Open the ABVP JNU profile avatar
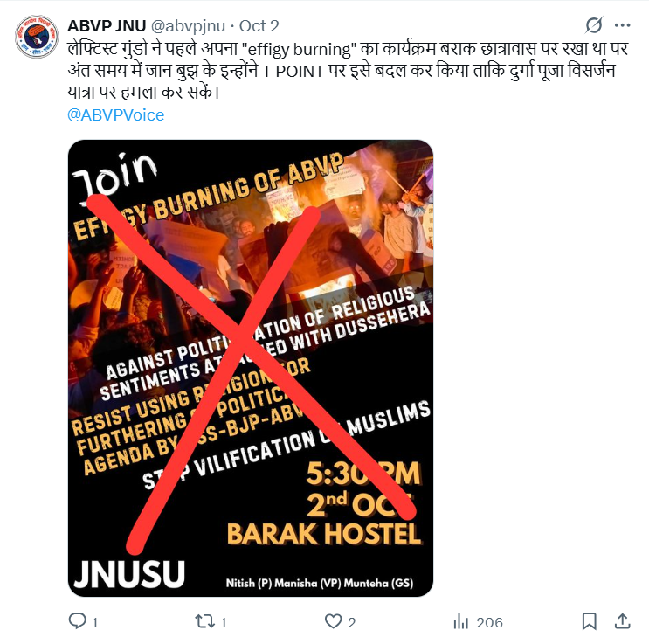This screenshot has height=644, width=649. point(37,37)
